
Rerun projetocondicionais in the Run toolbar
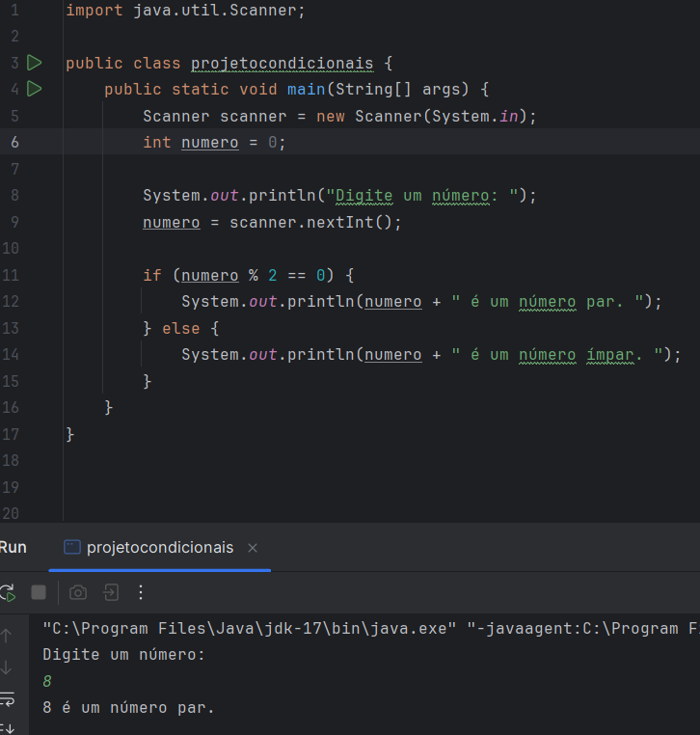(x=8, y=592)
